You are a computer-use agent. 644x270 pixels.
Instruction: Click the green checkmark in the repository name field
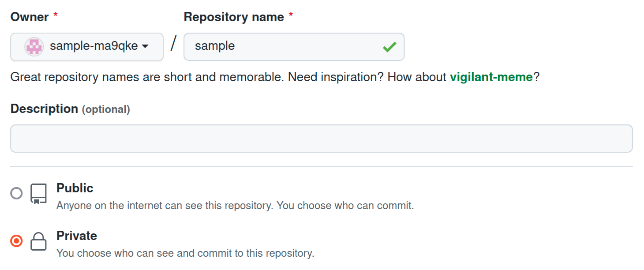tap(389, 47)
